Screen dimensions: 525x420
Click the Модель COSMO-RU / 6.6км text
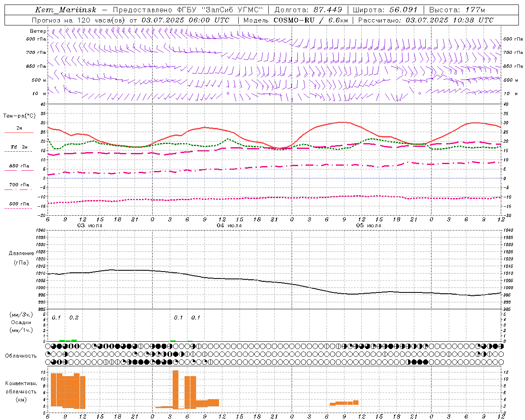pos(296,20)
